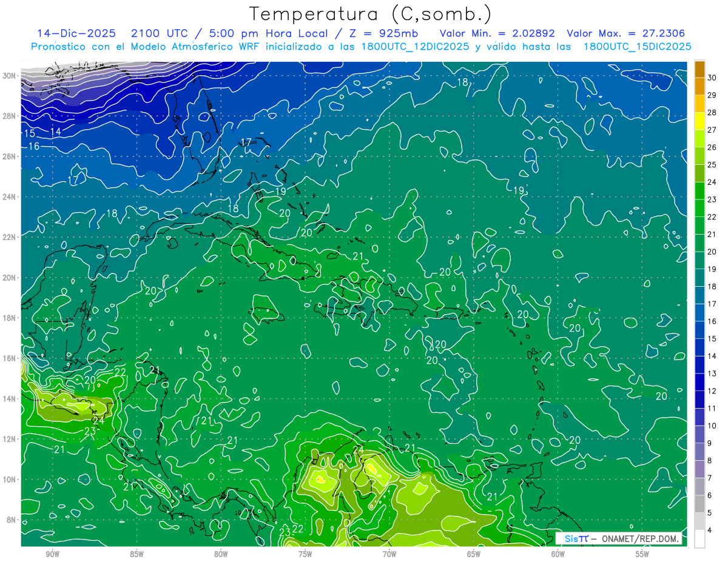Click the latitude axis label '8N'

tap(12, 520)
